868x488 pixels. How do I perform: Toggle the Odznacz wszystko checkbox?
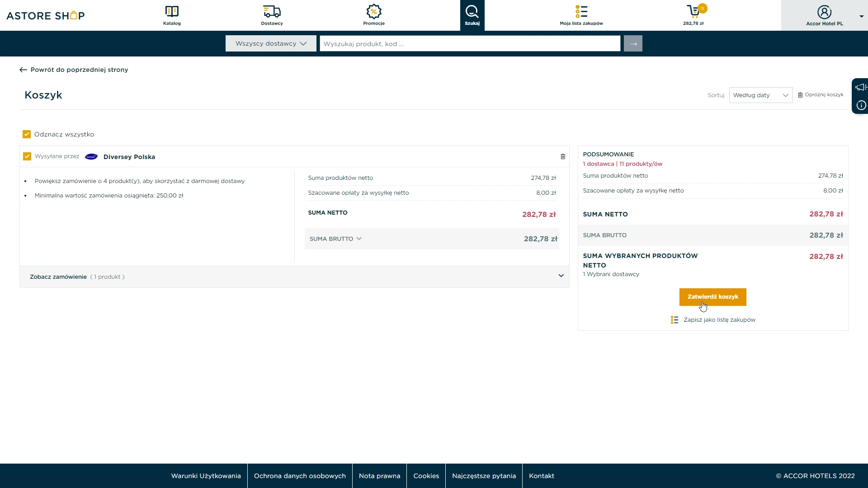tap(27, 134)
